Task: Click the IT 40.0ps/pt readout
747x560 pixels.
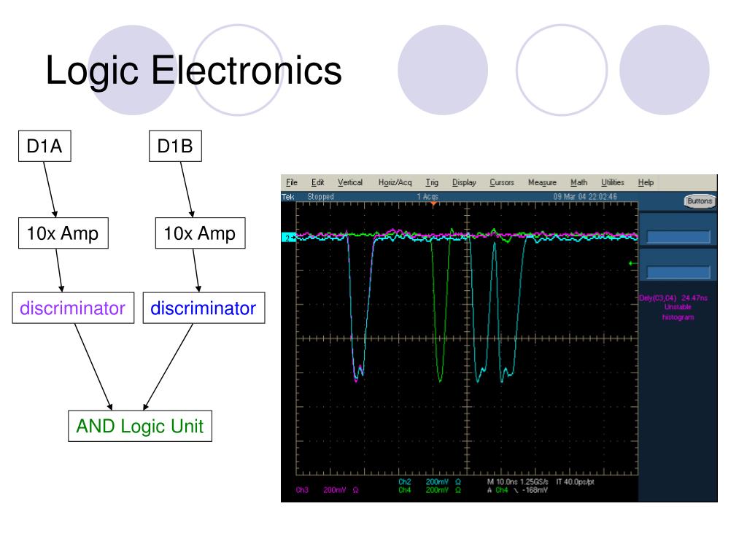Action: [575, 482]
